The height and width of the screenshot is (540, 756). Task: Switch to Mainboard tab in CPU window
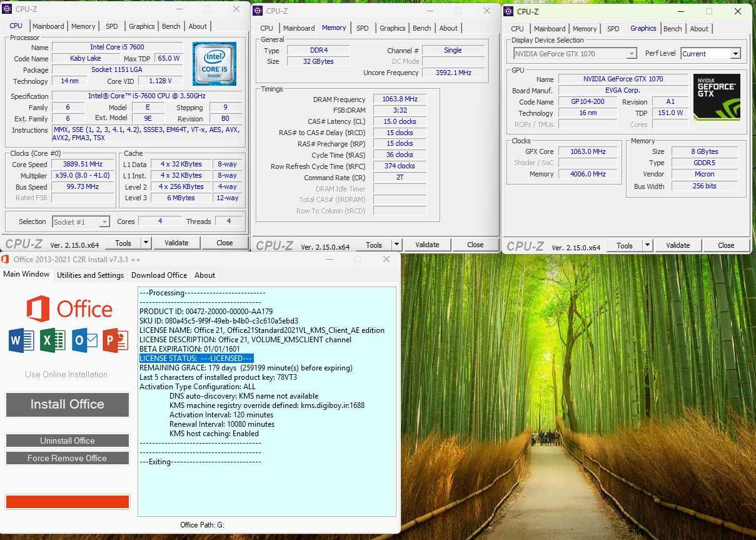tap(48, 26)
